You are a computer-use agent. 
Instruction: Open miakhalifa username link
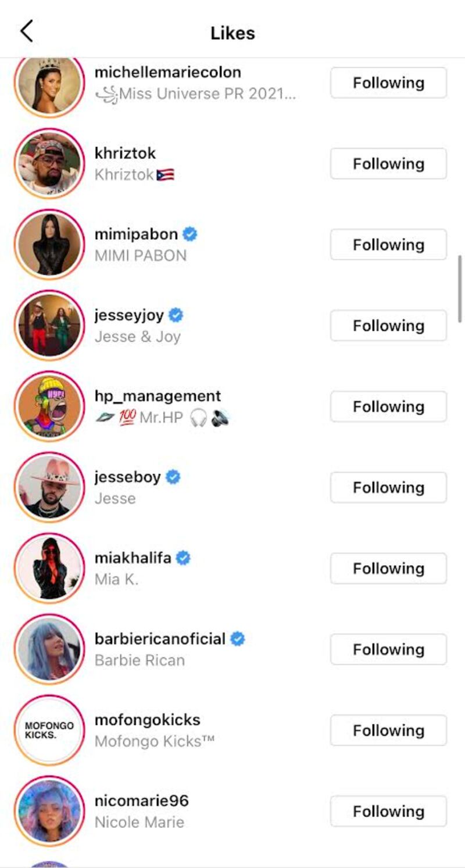[x=133, y=558]
